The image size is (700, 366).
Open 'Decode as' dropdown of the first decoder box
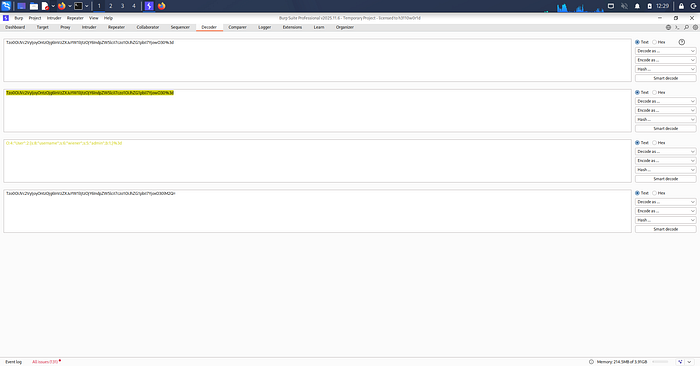[666, 51]
